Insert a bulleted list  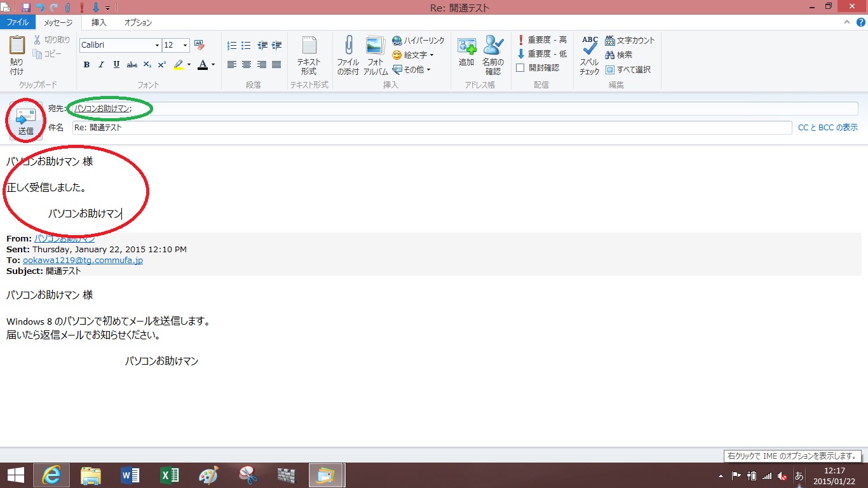point(246,45)
